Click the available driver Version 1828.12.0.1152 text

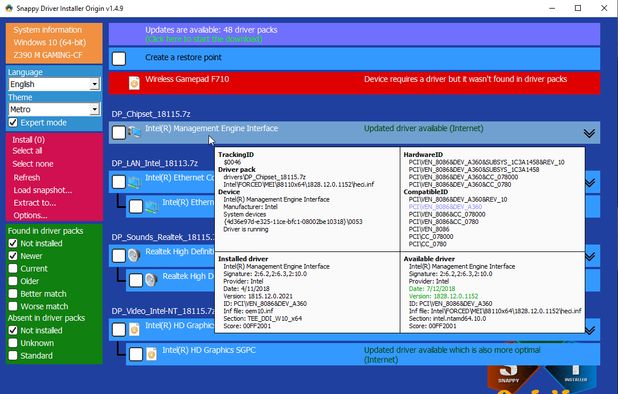[443, 296]
